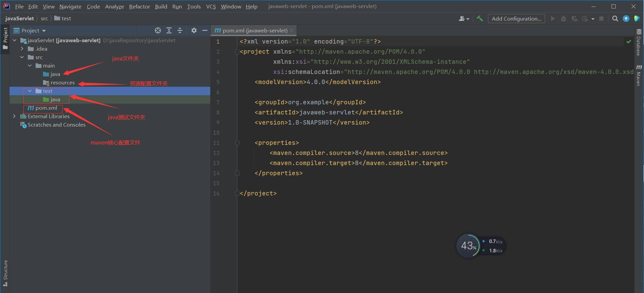644x293 pixels.
Task: Click the Build Project hammer icon
Action: click(x=480, y=19)
